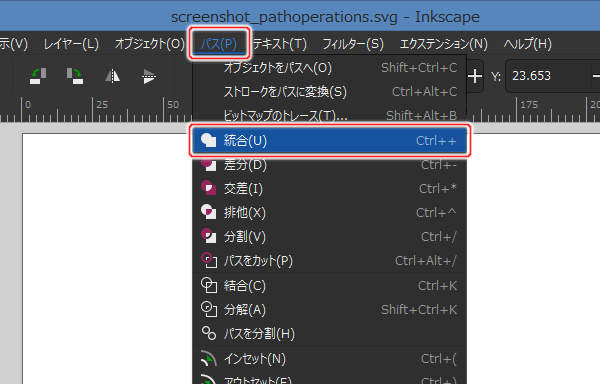600x384 pixels.
Task: Open the ヘルプ(H) menu
Action: coord(528,44)
